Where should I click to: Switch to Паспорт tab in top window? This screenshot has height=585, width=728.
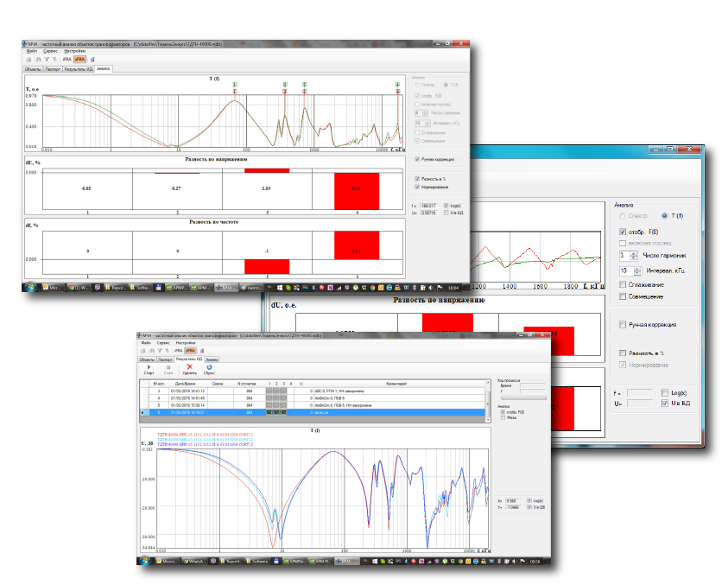click(x=53, y=68)
